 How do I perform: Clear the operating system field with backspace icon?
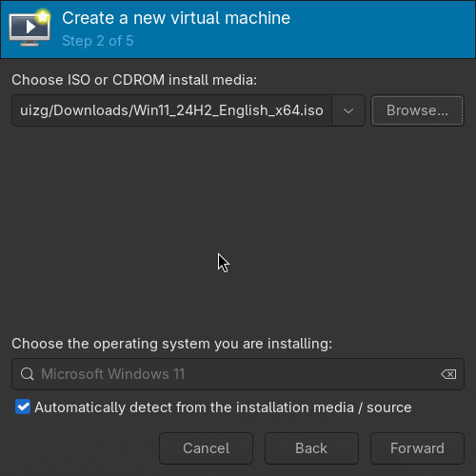(448, 374)
